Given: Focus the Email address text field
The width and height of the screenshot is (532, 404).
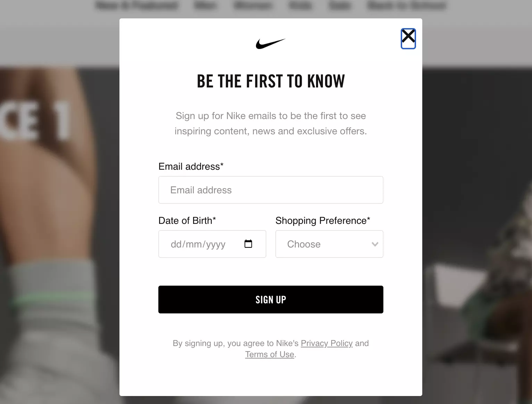Looking at the screenshot, I should (x=271, y=190).
